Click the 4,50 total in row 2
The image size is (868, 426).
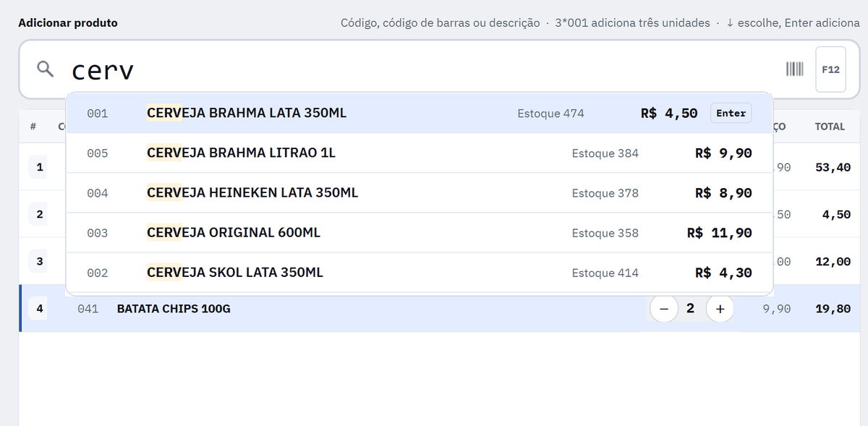pos(837,215)
